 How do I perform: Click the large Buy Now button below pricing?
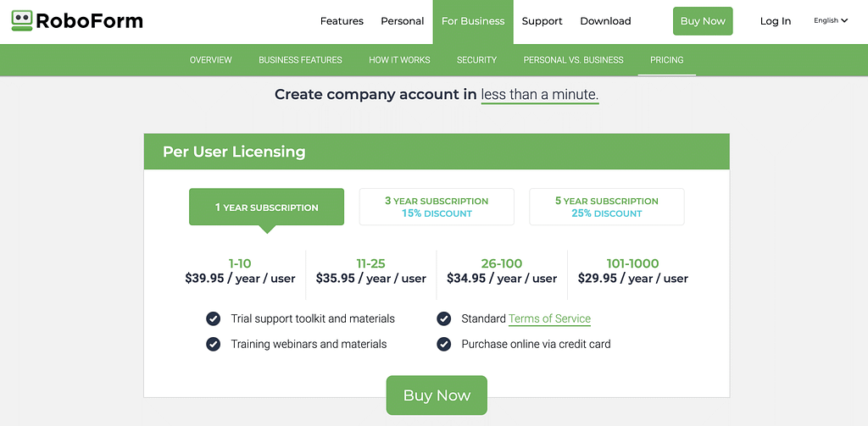click(x=437, y=396)
